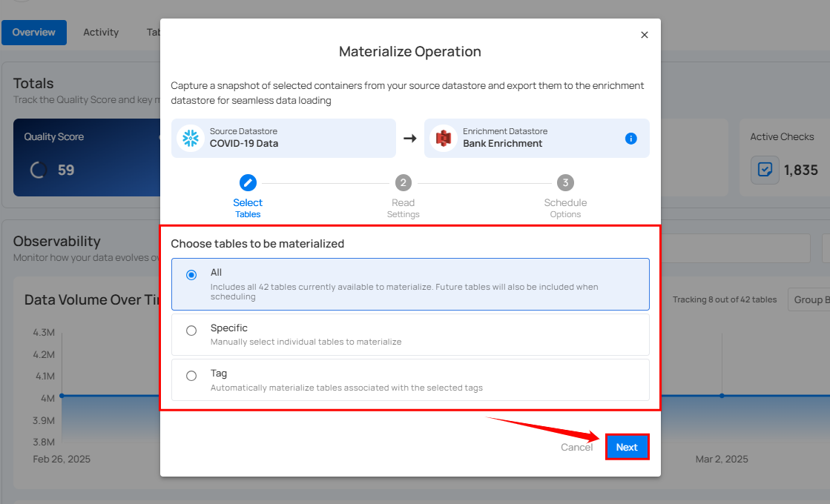Close the Materialize Operation dialog
Screen dimensions: 830x504
tap(644, 35)
